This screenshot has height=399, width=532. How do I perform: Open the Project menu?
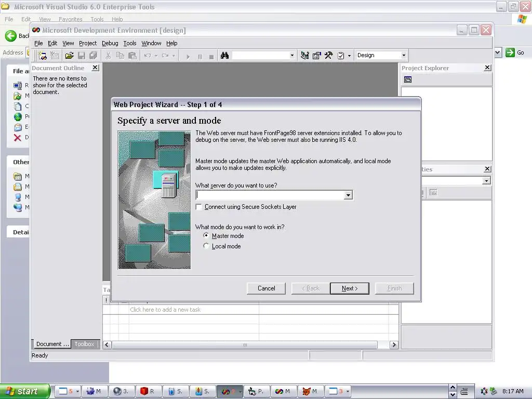click(87, 43)
